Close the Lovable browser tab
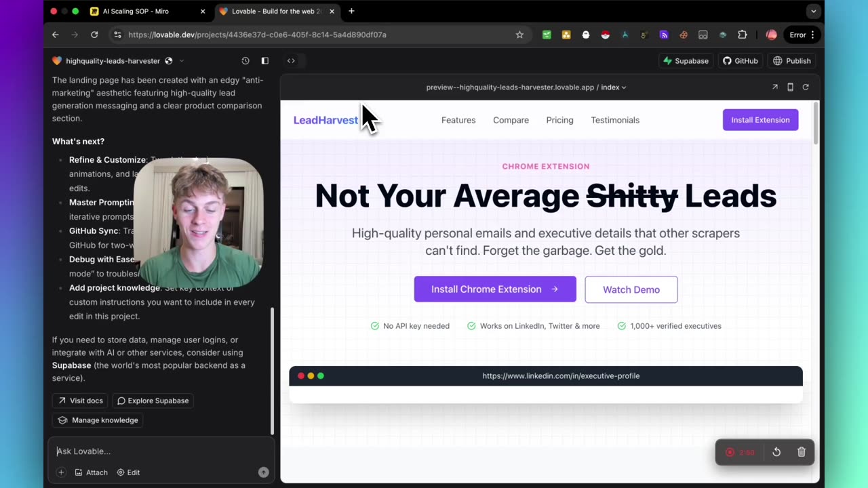The height and width of the screenshot is (488, 868). 332,11
